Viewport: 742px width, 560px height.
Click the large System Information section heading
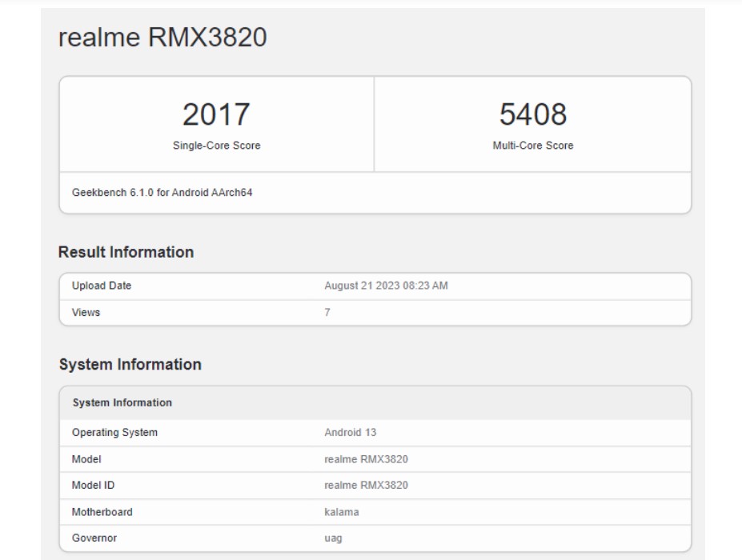tap(130, 364)
